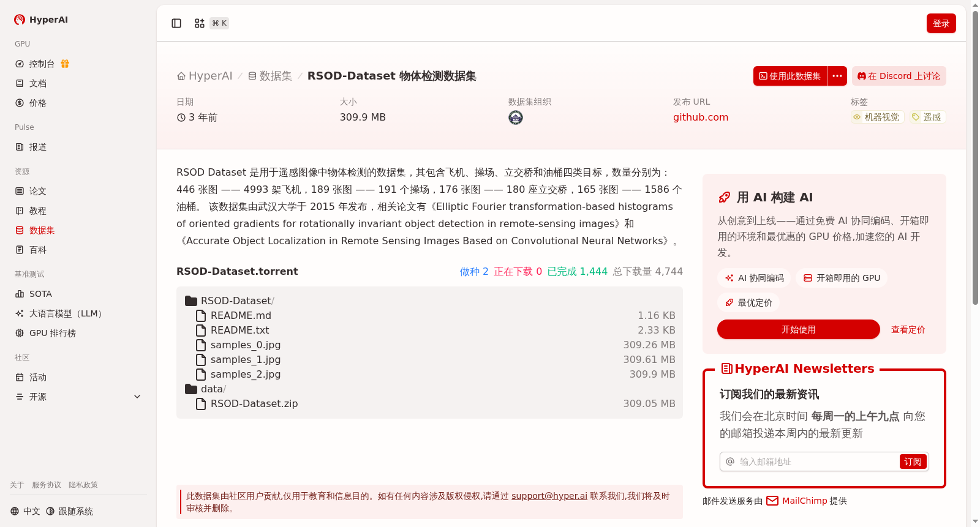Screen dimensions: 980x527
Task: Click the RSOD-Dataset folder icon
Action: point(191,301)
